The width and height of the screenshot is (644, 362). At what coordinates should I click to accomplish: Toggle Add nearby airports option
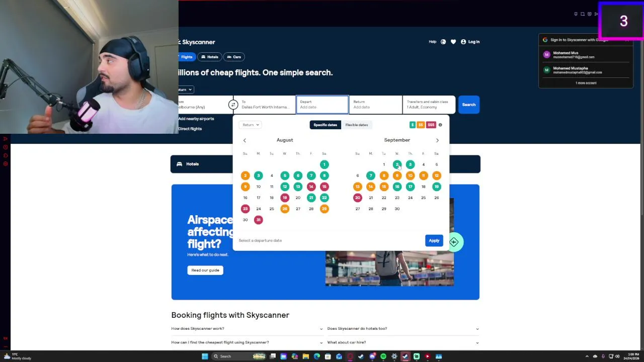196,119
